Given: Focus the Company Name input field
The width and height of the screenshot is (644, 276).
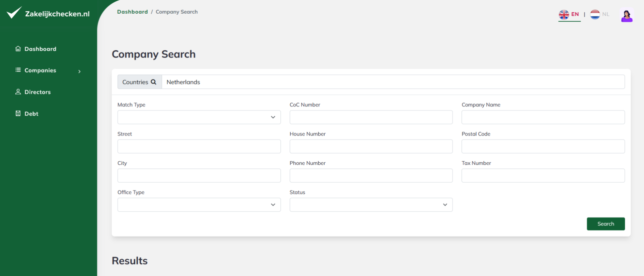Looking at the screenshot, I should pos(543,117).
